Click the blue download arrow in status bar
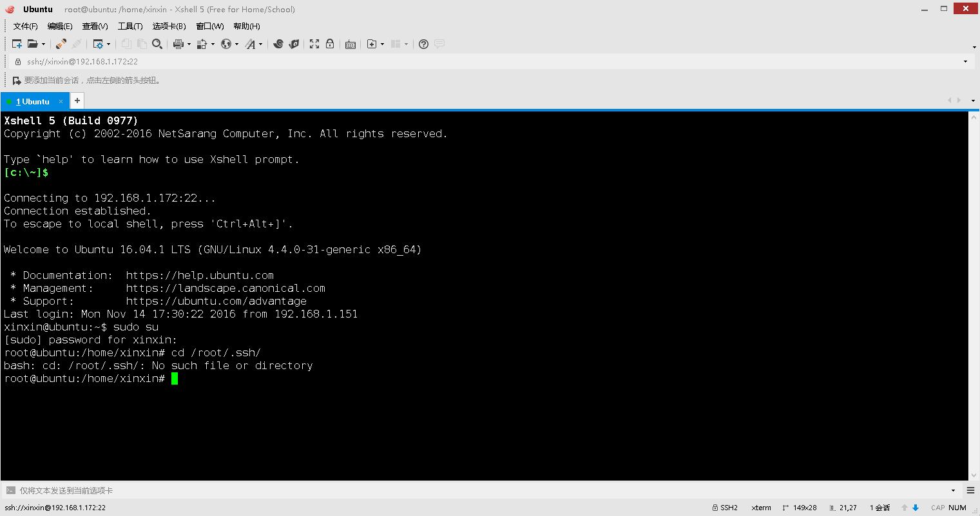The image size is (980, 516). [x=916, y=508]
